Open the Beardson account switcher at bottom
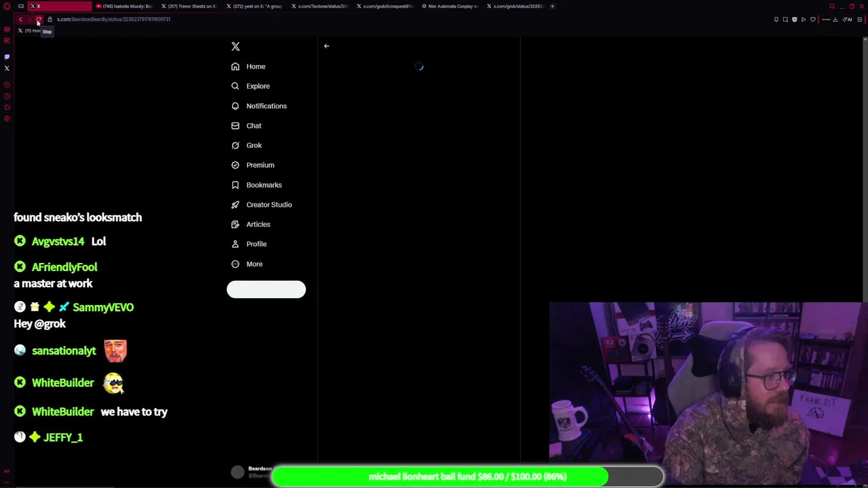This screenshot has height=488, width=868. [x=252, y=472]
